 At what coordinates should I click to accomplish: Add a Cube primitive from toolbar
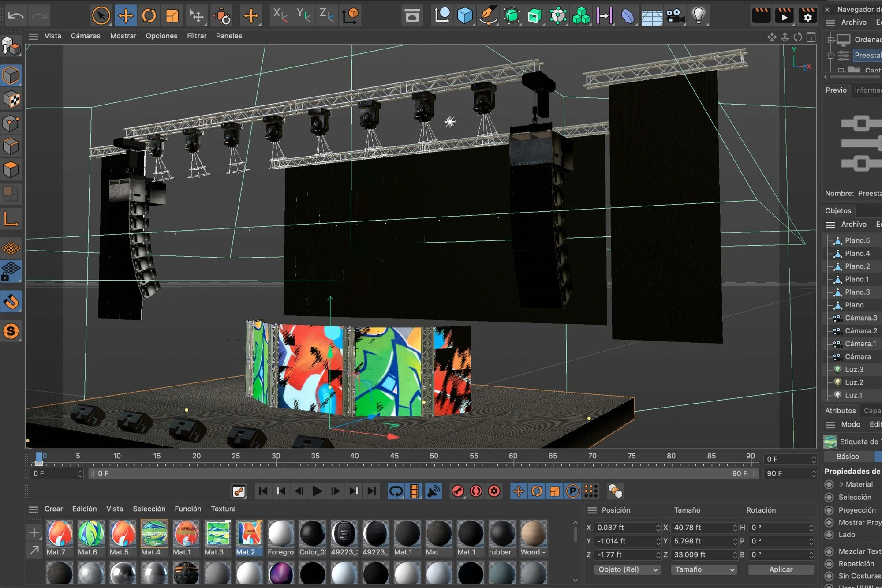pos(465,16)
